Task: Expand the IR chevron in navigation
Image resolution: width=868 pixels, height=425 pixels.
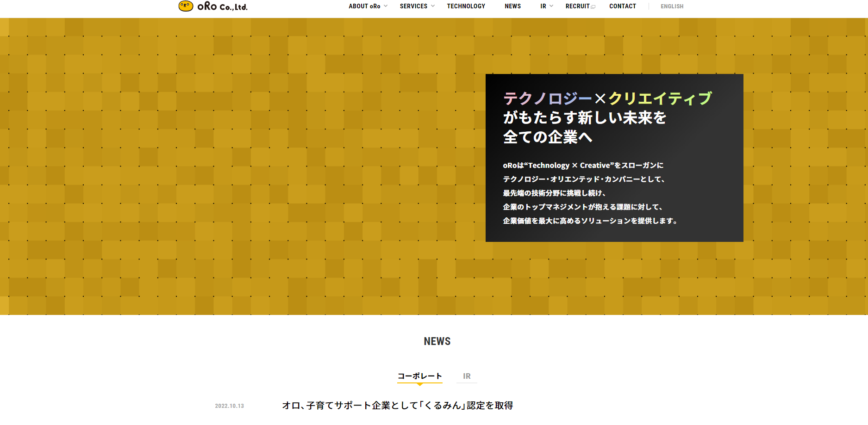Action: point(551,6)
